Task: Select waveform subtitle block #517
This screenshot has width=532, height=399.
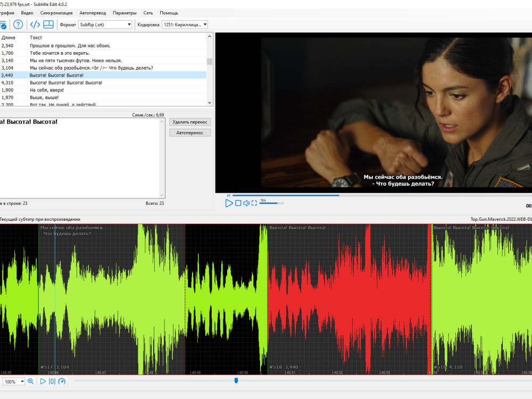Action: 112,299
